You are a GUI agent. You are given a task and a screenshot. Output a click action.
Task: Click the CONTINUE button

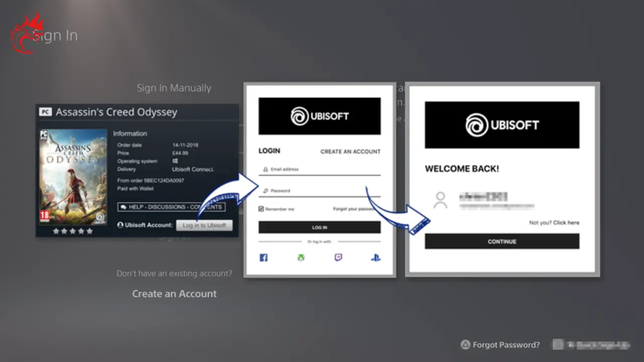coord(502,241)
